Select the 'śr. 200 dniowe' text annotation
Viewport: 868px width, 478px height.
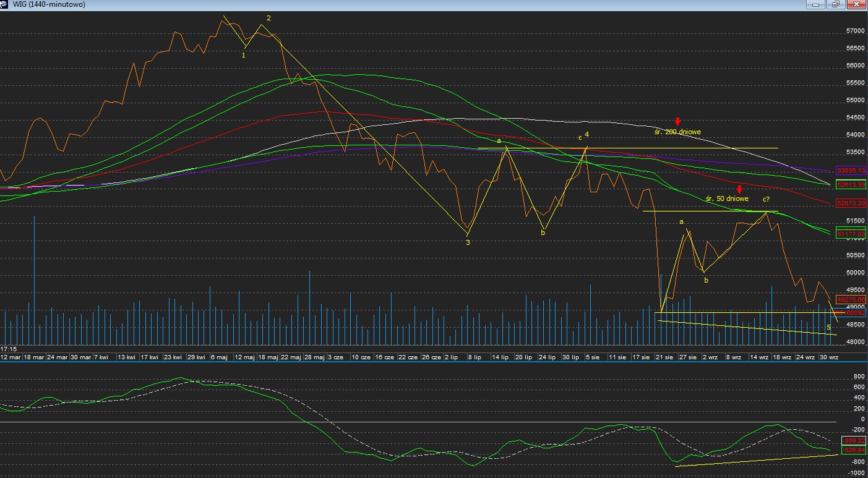[x=677, y=132]
